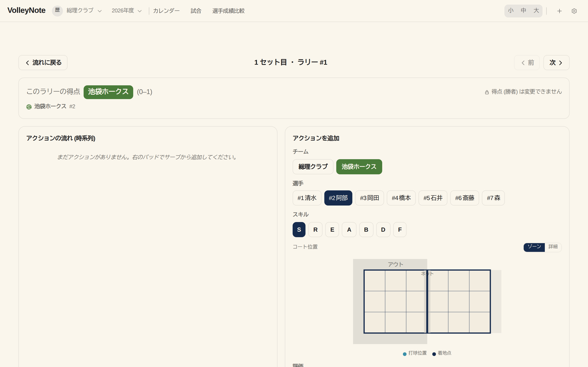Go to next rally with 次
This screenshot has height=367, width=588.
pos(556,63)
